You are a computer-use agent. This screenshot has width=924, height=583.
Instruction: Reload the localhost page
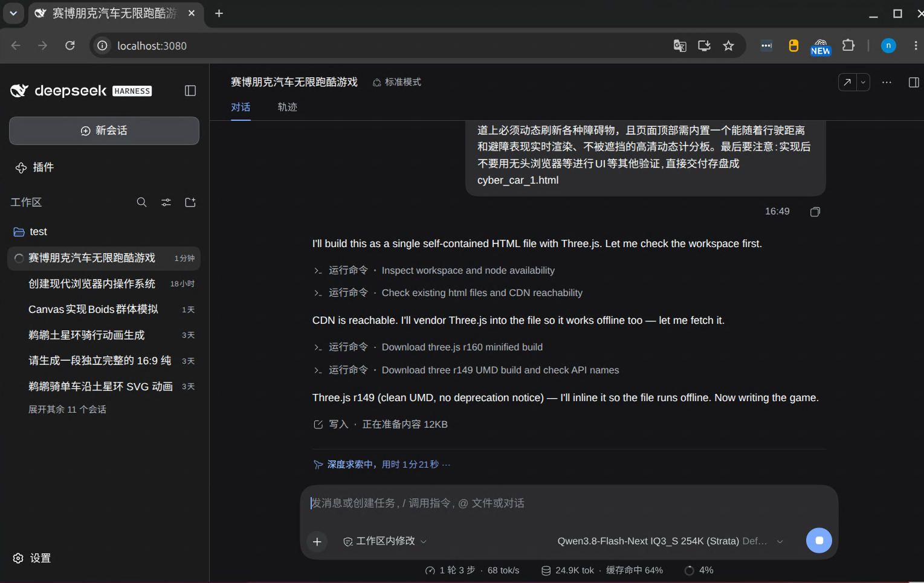pyautogui.click(x=70, y=46)
